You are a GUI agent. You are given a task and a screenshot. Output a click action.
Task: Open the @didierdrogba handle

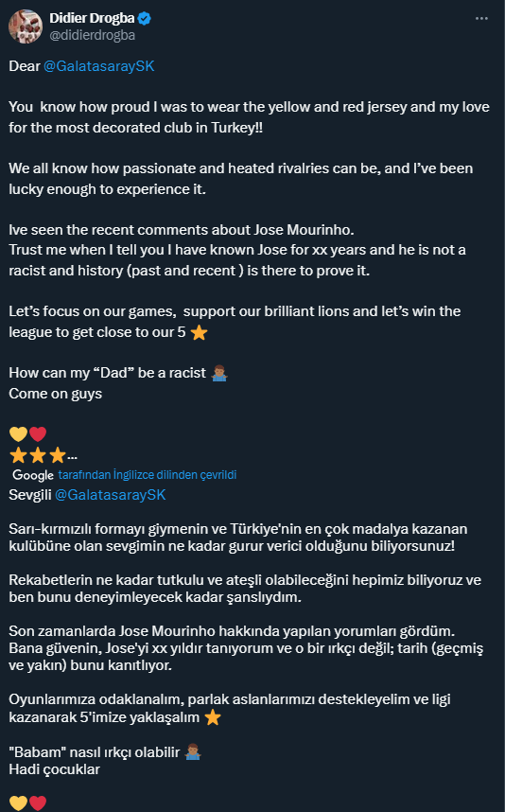(x=92, y=35)
